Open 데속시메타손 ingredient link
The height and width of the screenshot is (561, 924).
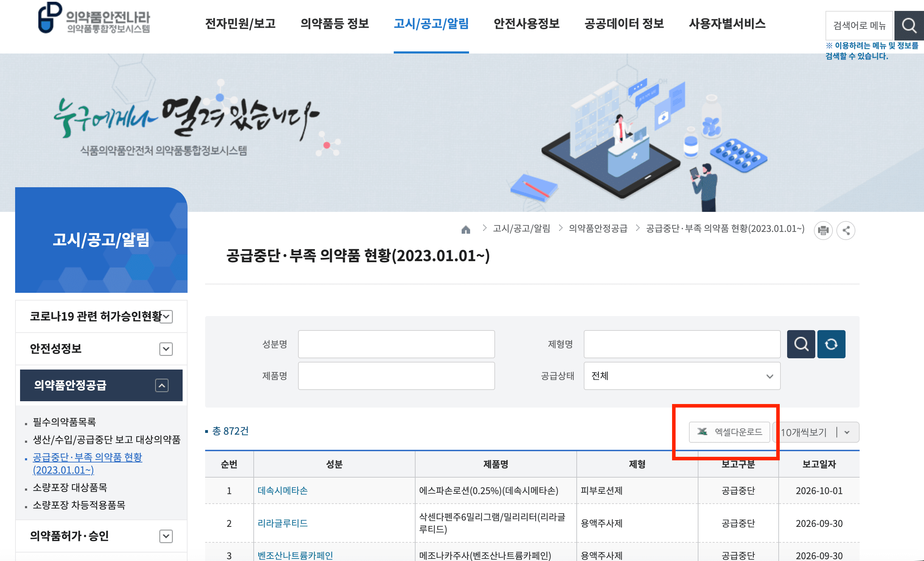[x=283, y=491]
